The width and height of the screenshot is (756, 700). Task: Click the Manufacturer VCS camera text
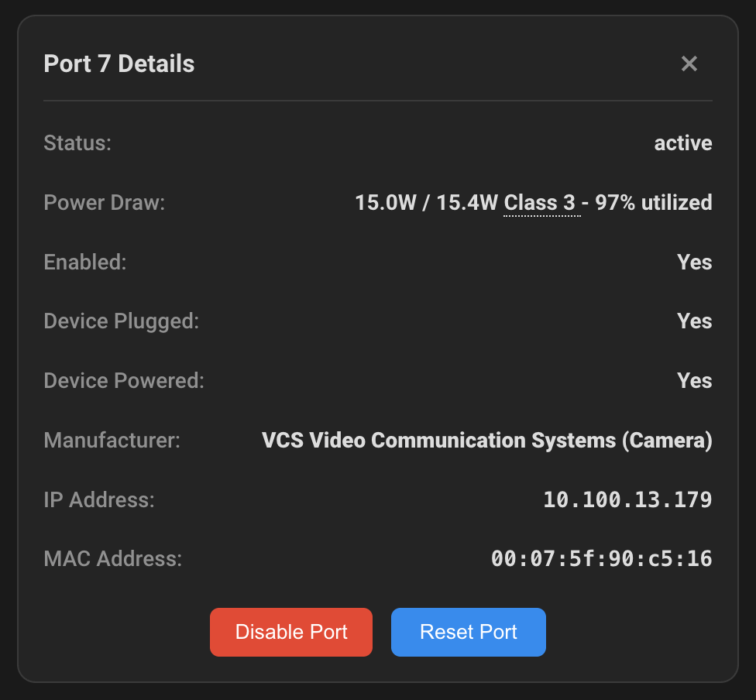[486, 440]
